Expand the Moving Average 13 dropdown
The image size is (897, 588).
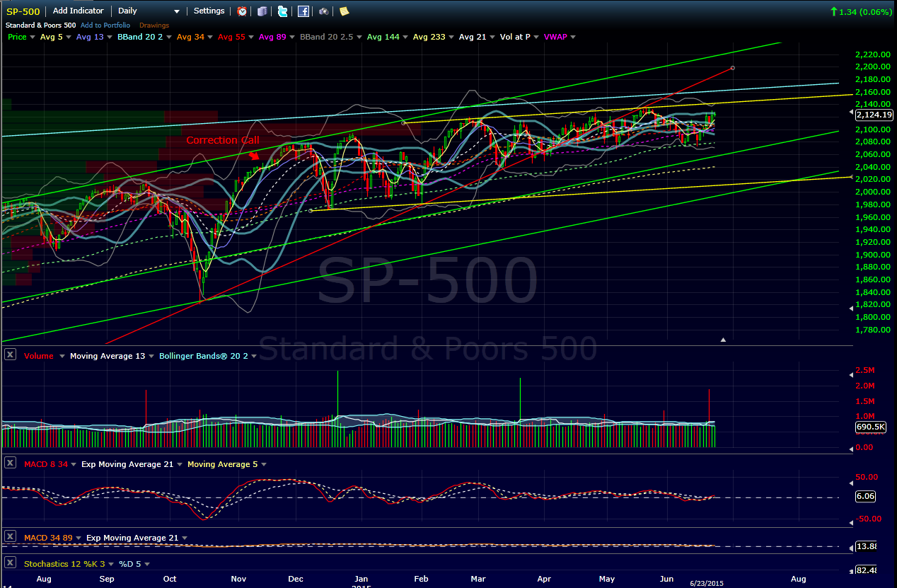(151, 357)
